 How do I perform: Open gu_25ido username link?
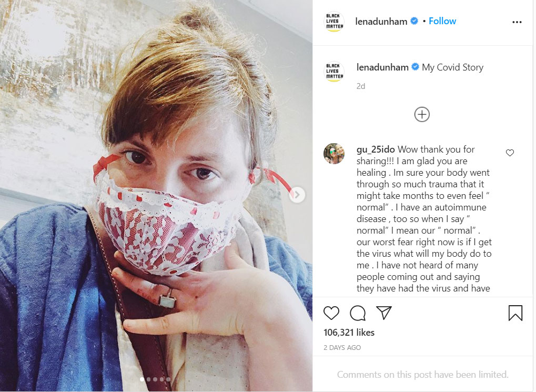click(x=376, y=149)
